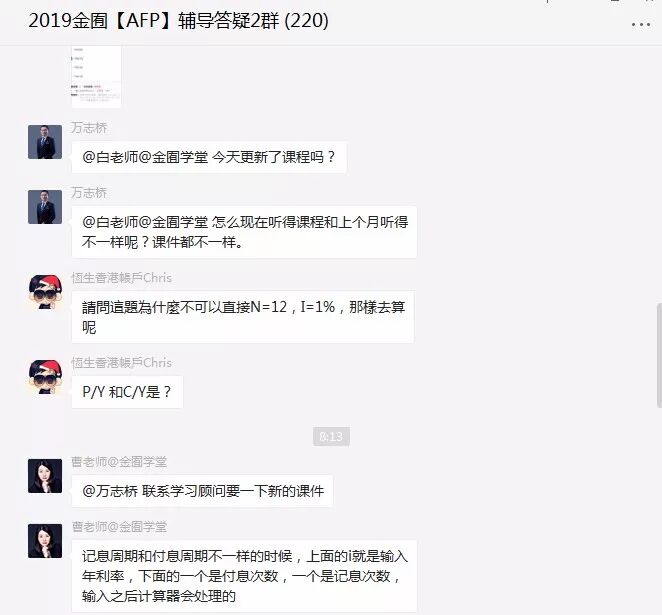This screenshot has height=615, width=662.
Task: Select the 记息周期和付息周期 explanation message
Action: coord(244,576)
